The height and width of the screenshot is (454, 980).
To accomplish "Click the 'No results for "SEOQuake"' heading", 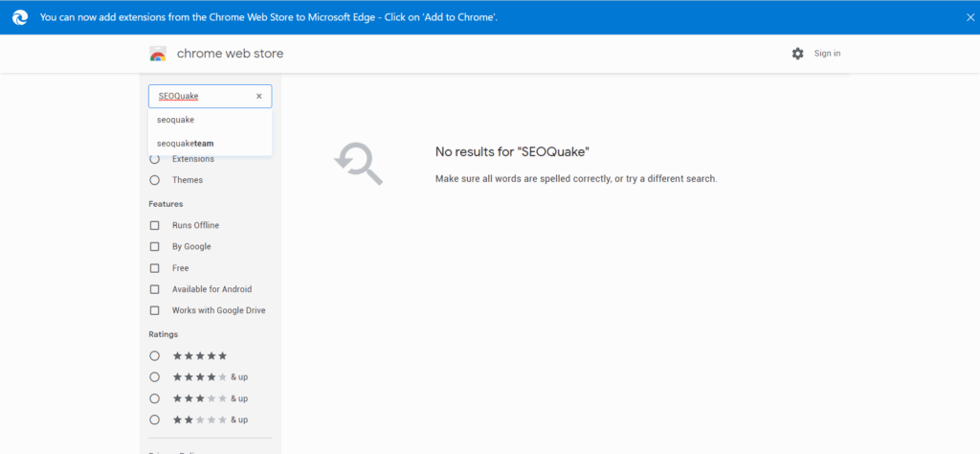I will point(513,152).
